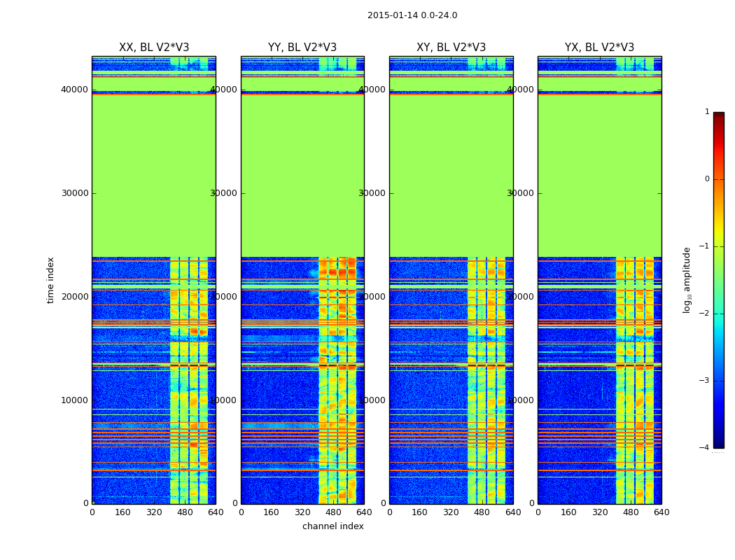This screenshot has width=735, height=560.
Task: Click the '320' x-tick under the XX panel
Action: coord(154,512)
